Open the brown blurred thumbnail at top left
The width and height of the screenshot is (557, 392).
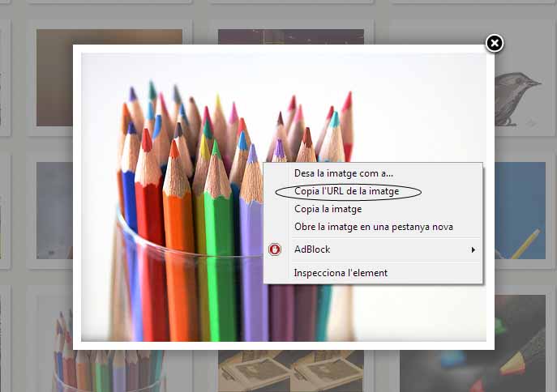pyautogui.click(x=55, y=78)
